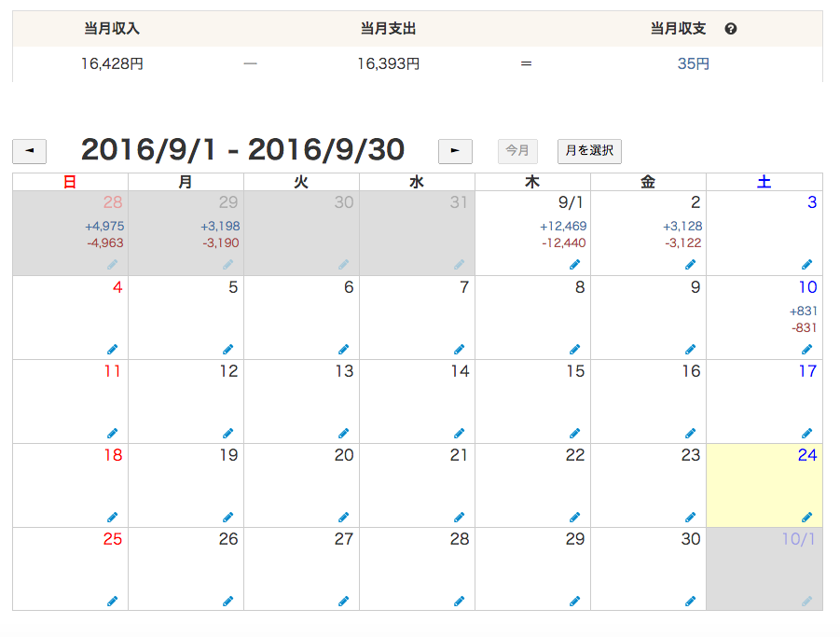Edit day 25 using its pencil icon
The height and width of the screenshot is (637, 840).
point(113,602)
